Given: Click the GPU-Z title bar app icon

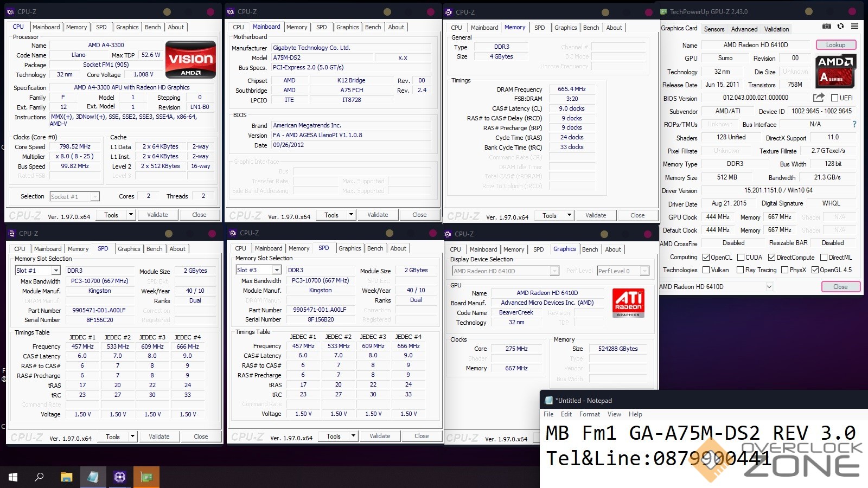Looking at the screenshot, I should click(x=663, y=11).
